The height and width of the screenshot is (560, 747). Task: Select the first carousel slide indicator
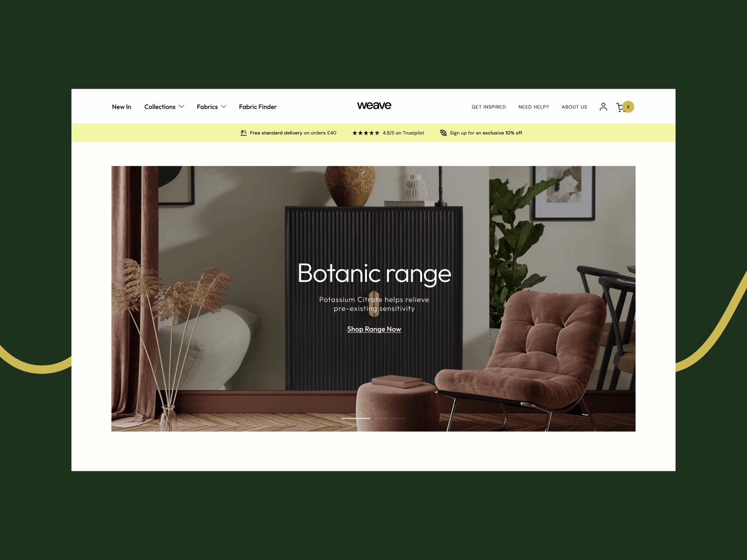pyautogui.click(x=356, y=418)
